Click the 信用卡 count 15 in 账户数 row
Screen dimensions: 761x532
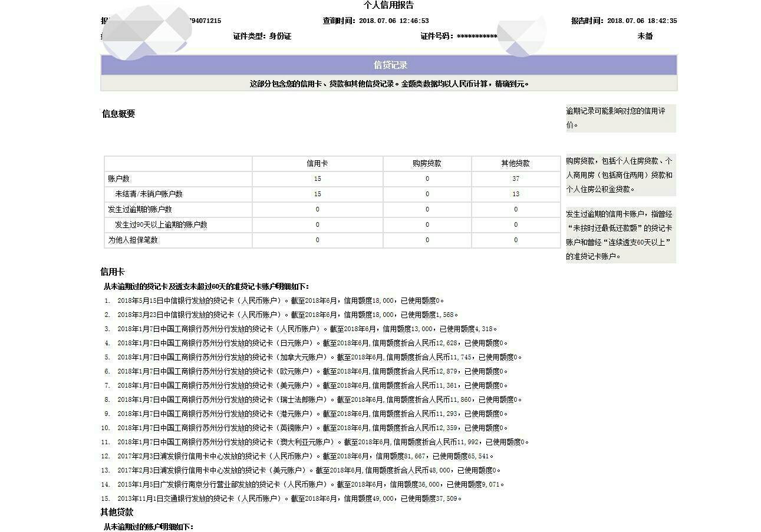tap(318, 179)
